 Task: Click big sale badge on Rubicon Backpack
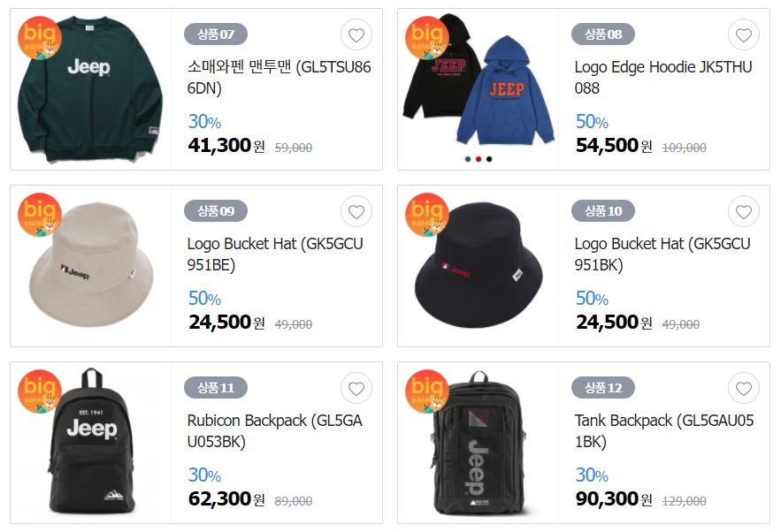click(x=39, y=391)
